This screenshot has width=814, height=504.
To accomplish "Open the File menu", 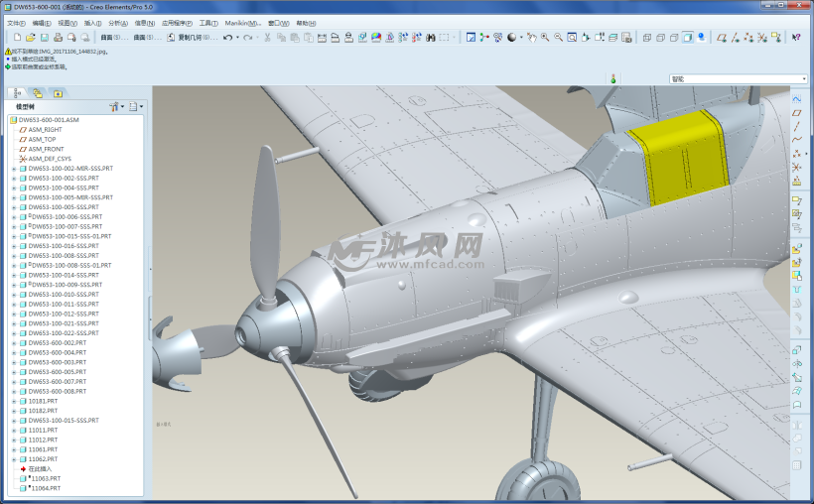I will 16,24.
